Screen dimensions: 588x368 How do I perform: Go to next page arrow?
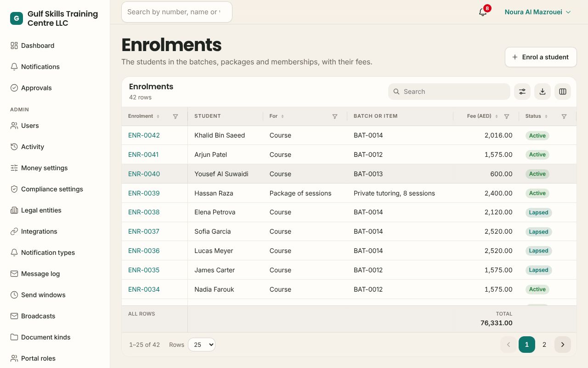[x=563, y=345]
